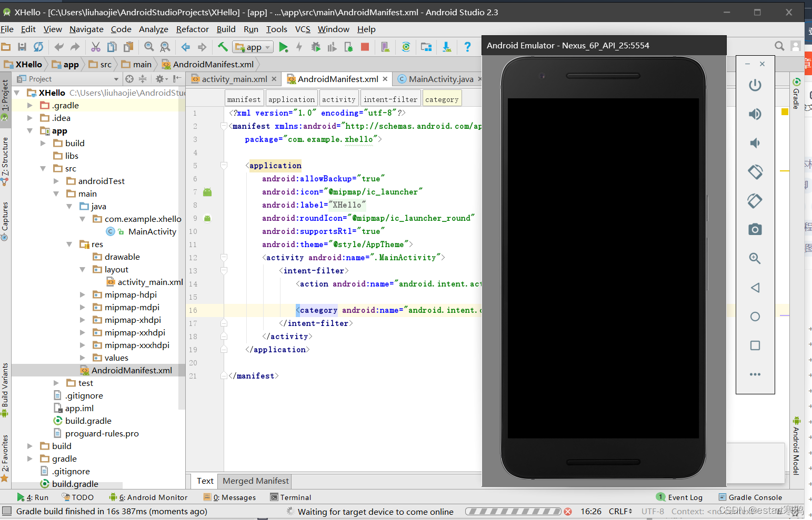Open the app run configuration dropdown

(253, 47)
